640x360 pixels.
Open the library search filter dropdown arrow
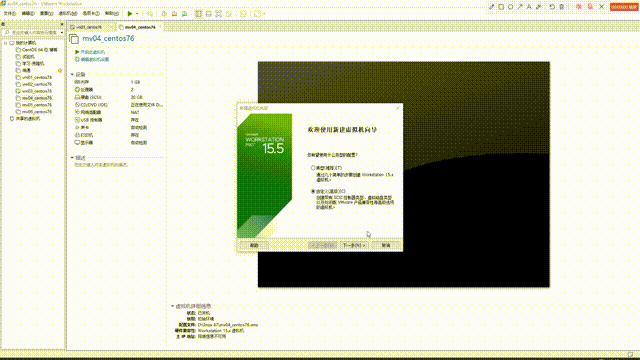pos(62,32)
